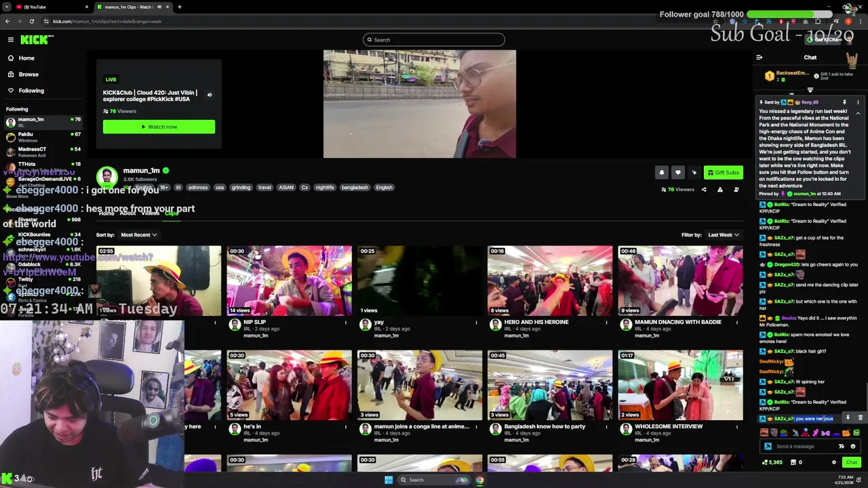Viewport: 868px width, 488px height.
Task: Open the NIP SLIP clip thumbnail
Action: click(289, 281)
